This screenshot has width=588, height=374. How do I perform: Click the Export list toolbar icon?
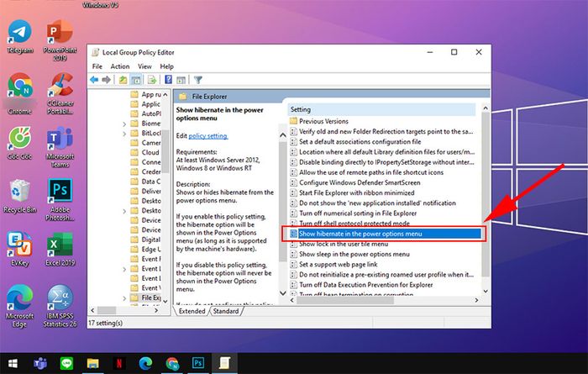coord(151,80)
